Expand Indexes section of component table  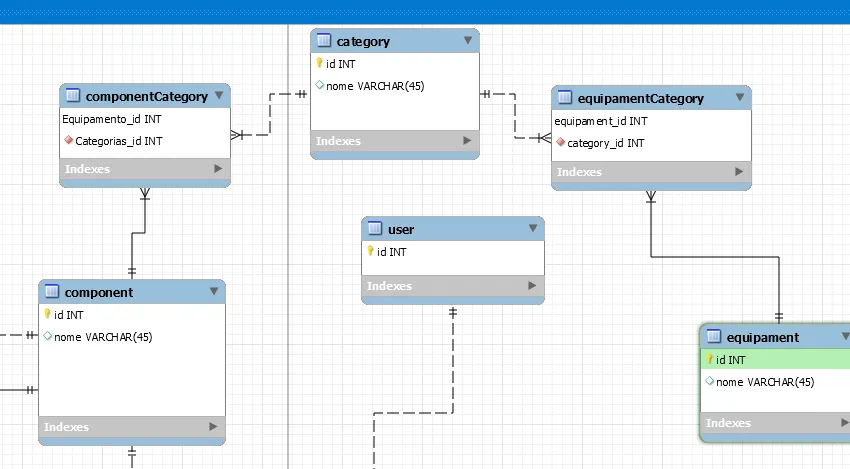[213, 427]
